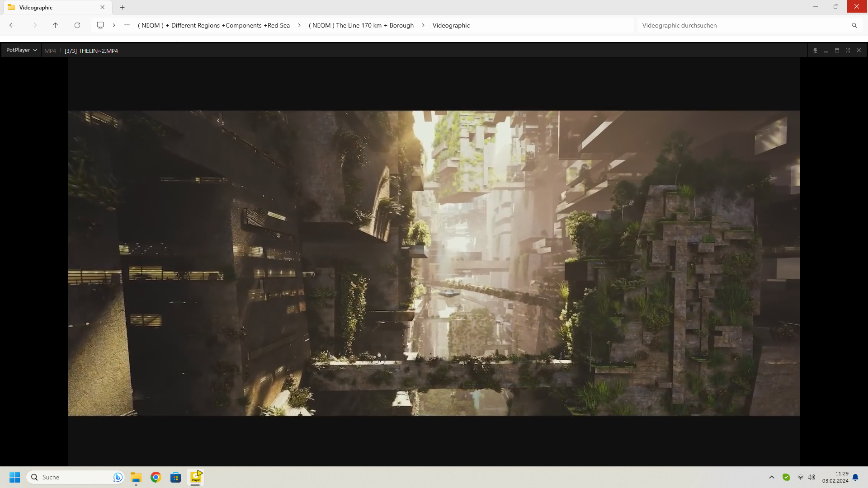This screenshot has width=868, height=488.
Task: Expand chevron after the Borough breadcrumb
Action: coord(423,25)
